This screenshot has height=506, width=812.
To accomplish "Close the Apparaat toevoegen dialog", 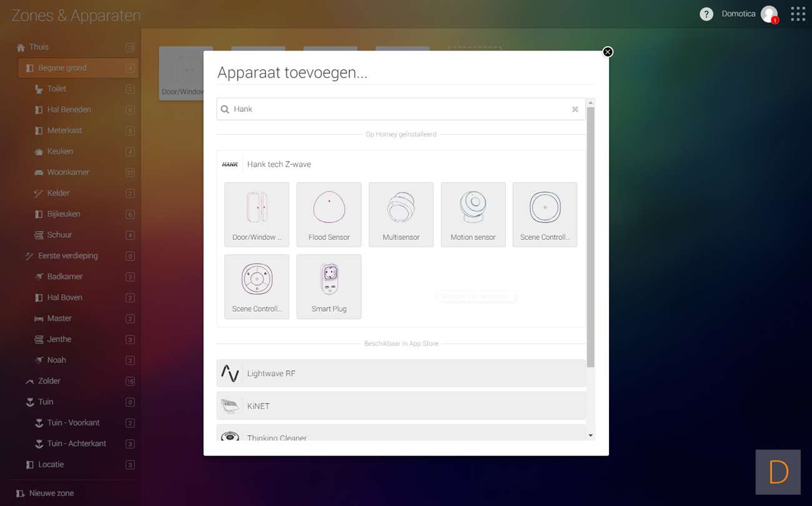I will (x=607, y=52).
